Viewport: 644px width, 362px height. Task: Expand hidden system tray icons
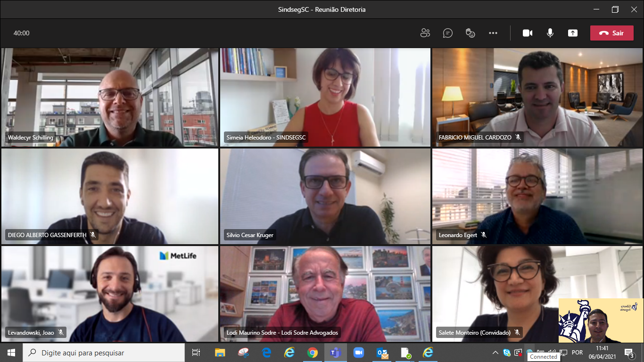tap(495, 353)
